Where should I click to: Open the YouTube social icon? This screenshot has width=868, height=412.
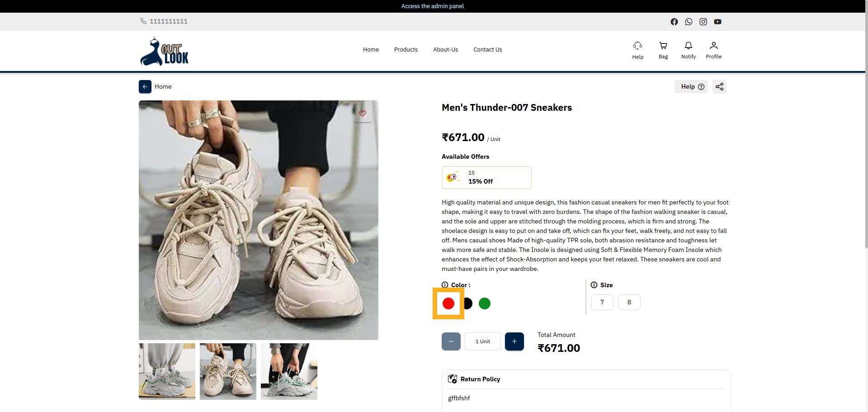point(717,22)
